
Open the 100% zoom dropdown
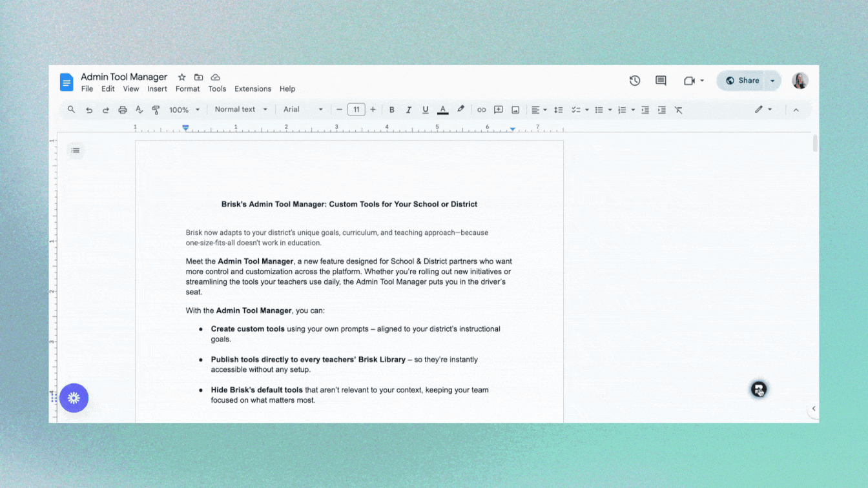click(185, 110)
